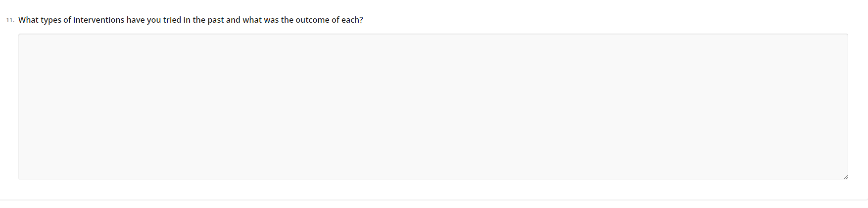Click the horizontal divider below the question
The image size is (868, 208).
pyautogui.click(x=434, y=200)
